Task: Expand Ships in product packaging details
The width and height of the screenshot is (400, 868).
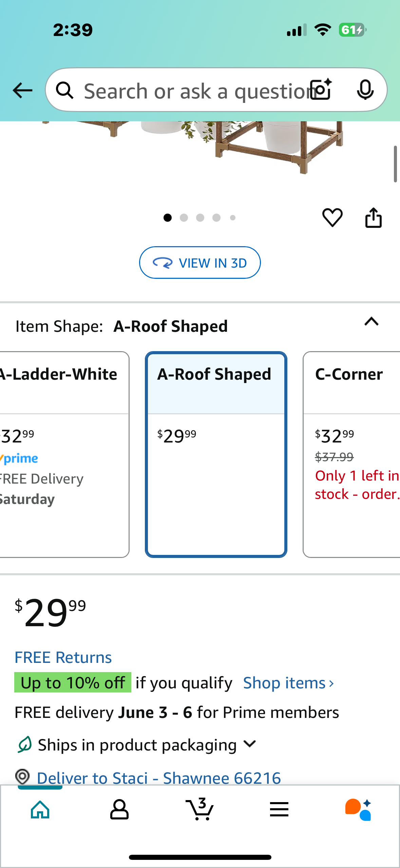Action: (x=250, y=744)
